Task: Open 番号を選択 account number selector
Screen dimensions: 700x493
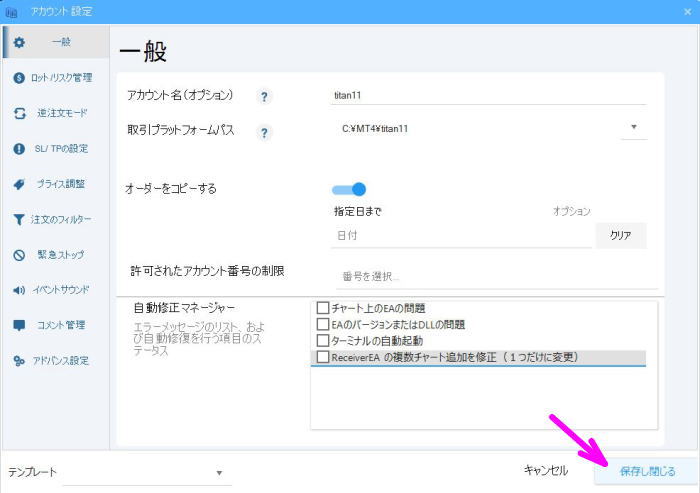Action: 496,277
